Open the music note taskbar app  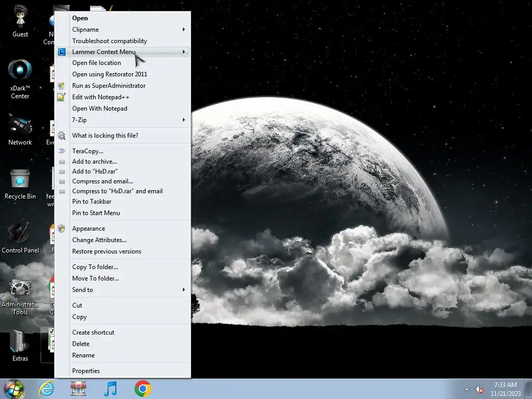click(x=110, y=389)
